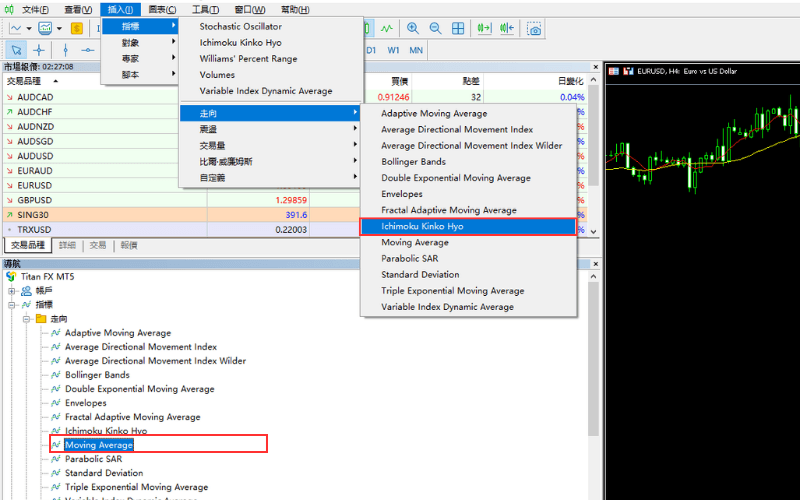The height and width of the screenshot is (500, 800).
Task: Expand the 帳戶 accounts tree node
Action: (x=13, y=290)
